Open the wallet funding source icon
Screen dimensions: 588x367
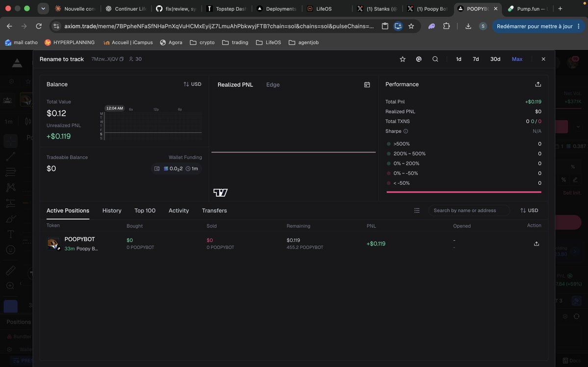pos(157,169)
